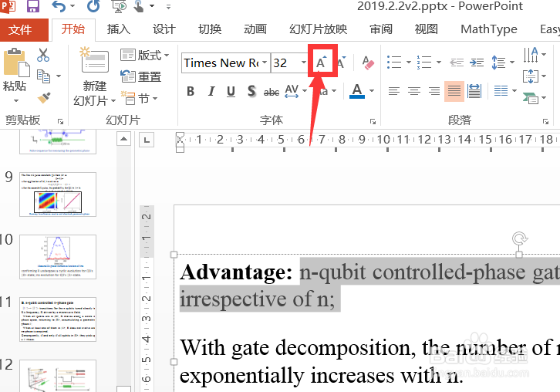Click the font color A button
This screenshot has width=560, height=392.
(x=357, y=91)
